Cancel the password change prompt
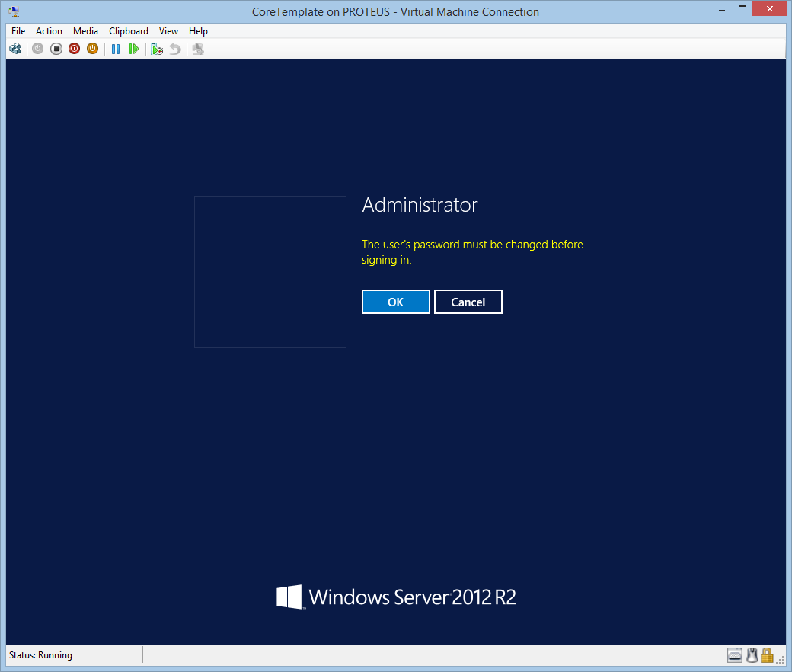 468,302
